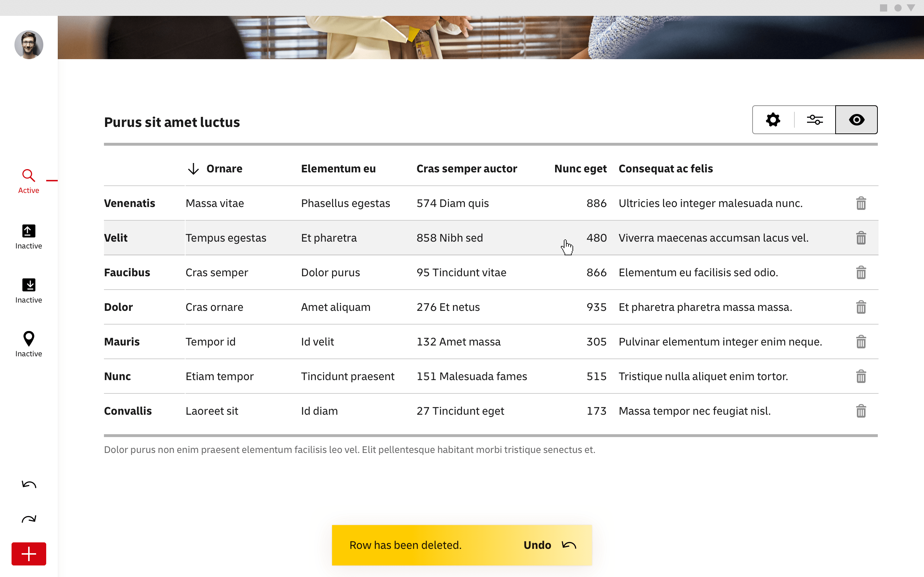
Task: Toggle the eye visibility button
Action: point(856,120)
